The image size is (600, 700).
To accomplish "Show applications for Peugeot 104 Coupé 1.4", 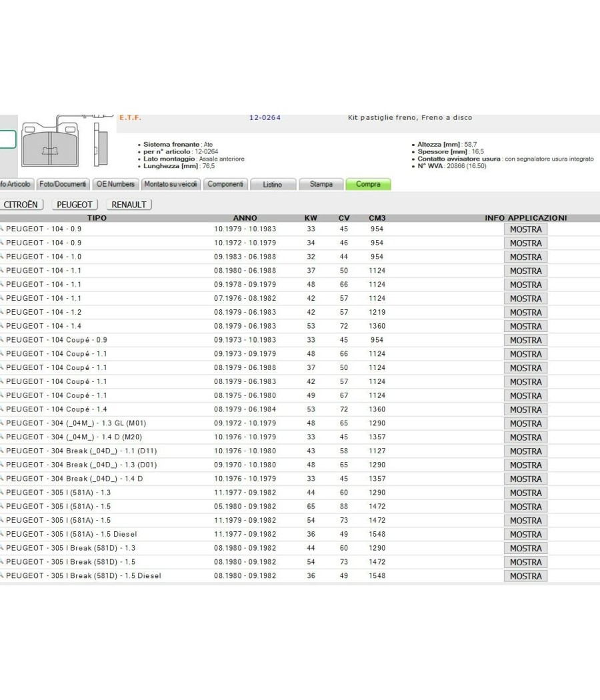I will (x=526, y=409).
